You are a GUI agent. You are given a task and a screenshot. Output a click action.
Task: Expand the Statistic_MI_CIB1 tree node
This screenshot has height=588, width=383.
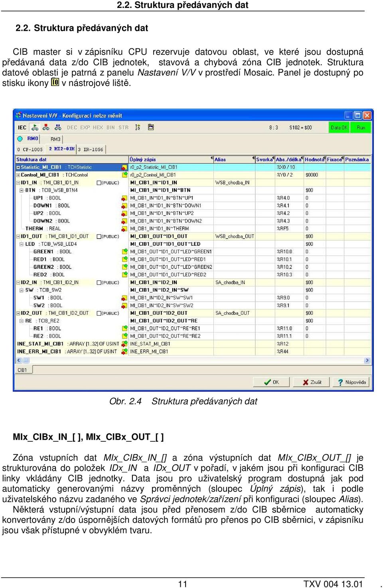point(18,167)
